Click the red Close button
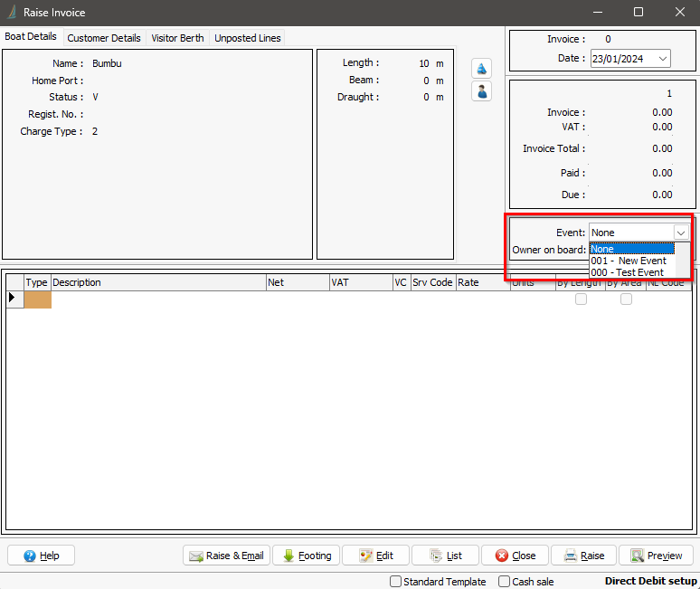The height and width of the screenshot is (589, 700). [514, 556]
